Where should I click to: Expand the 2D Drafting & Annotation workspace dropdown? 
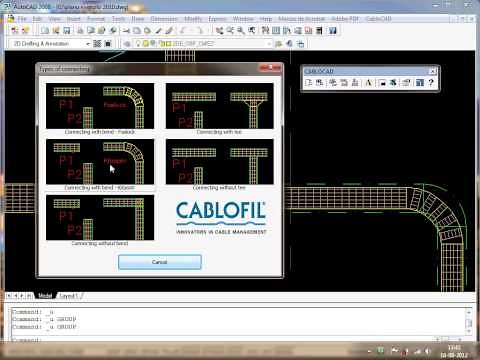(x=88, y=44)
